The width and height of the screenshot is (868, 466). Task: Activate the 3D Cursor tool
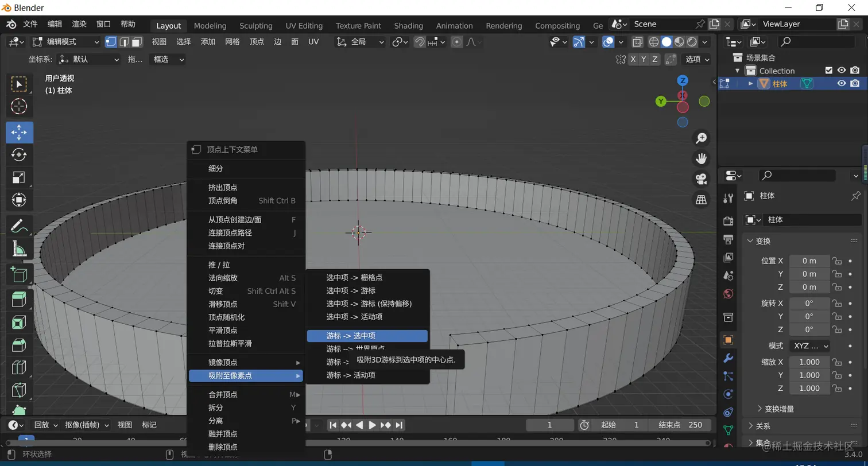(19, 107)
